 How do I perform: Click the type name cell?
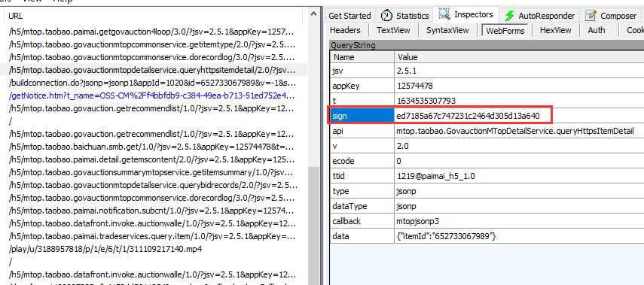362,191
